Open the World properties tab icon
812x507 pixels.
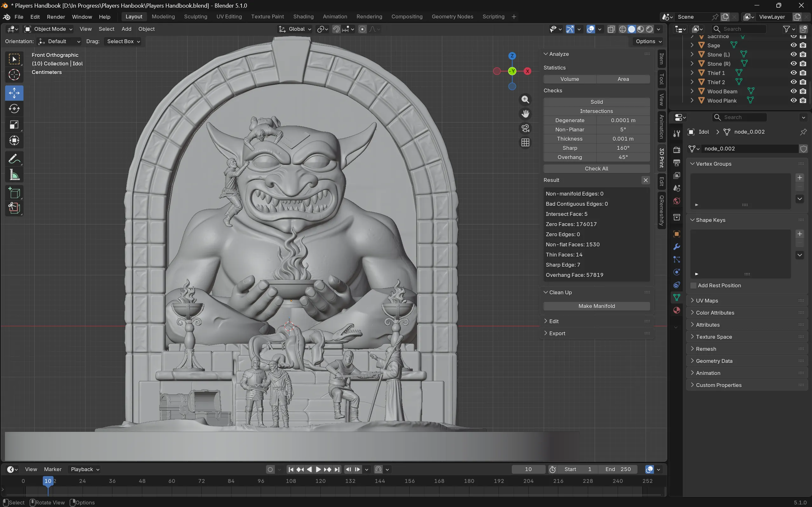[x=676, y=201]
